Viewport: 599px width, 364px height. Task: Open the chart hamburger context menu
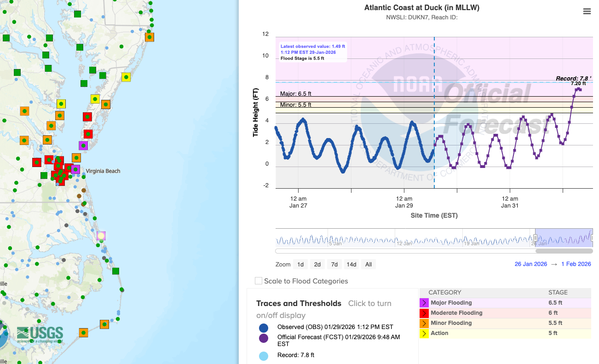587,12
